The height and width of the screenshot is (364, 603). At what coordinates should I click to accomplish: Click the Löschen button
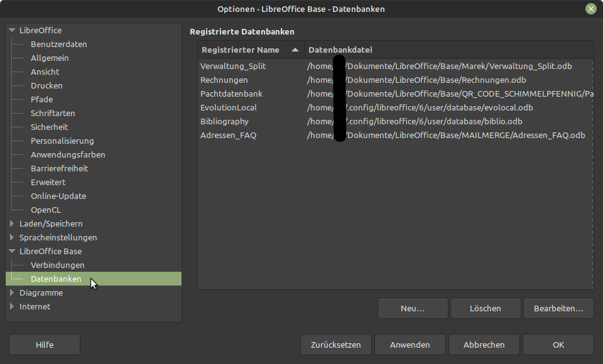[x=486, y=308]
